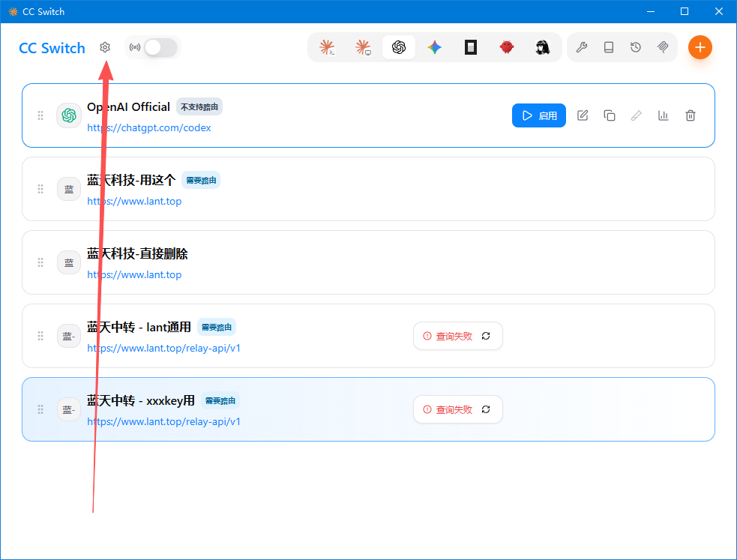This screenshot has height=560, width=737.
Task: Click the 蓝 avatar on 蓝天科技-用这个
Action: click(x=69, y=189)
